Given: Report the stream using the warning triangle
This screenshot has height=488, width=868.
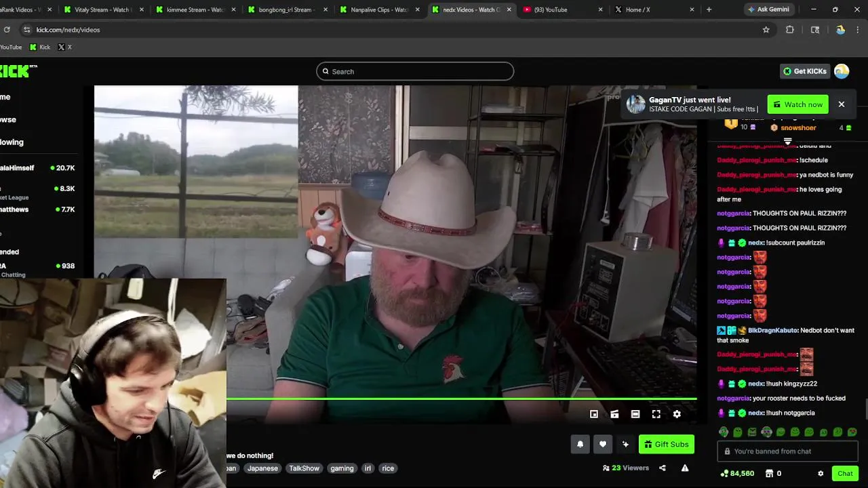Looking at the screenshot, I should (685, 468).
